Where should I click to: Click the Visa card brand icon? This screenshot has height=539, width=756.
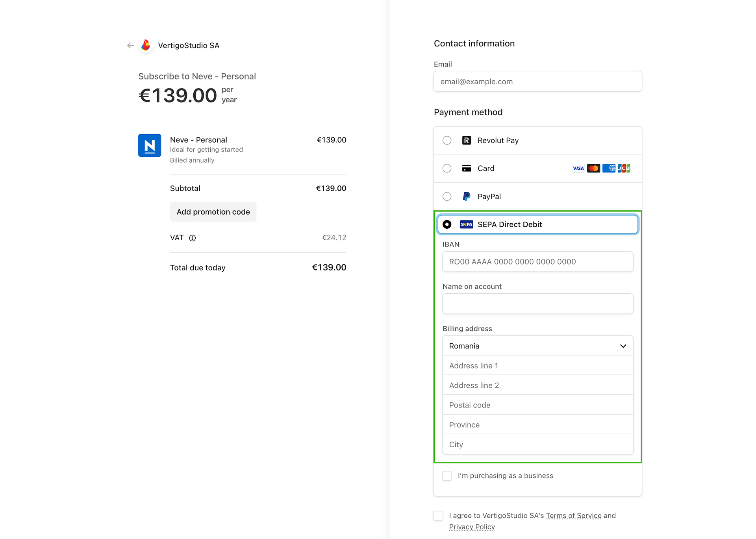point(578,169)
